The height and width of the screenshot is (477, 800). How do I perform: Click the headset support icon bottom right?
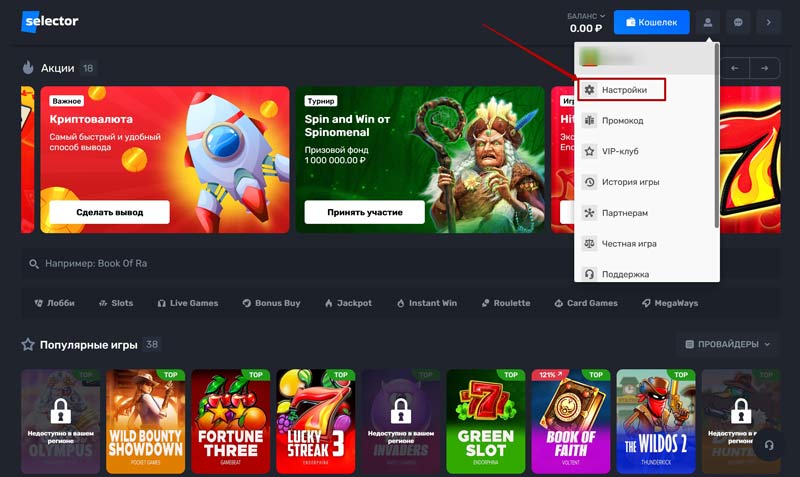pyautogui.click(x=768, y=445)
